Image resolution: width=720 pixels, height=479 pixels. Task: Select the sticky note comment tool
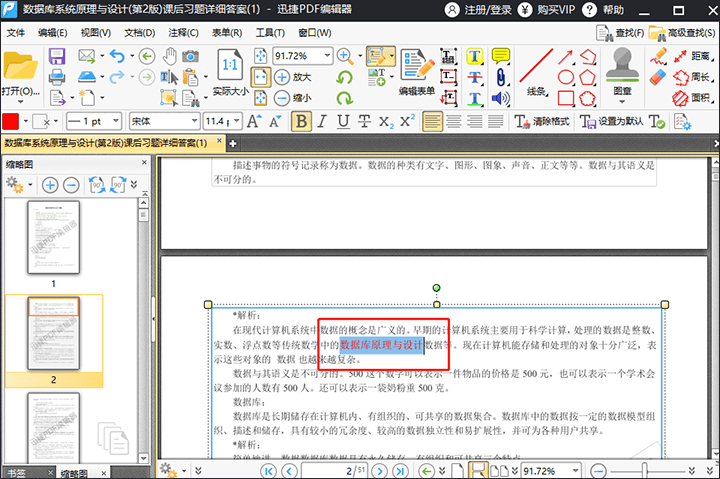click(500, 55)
